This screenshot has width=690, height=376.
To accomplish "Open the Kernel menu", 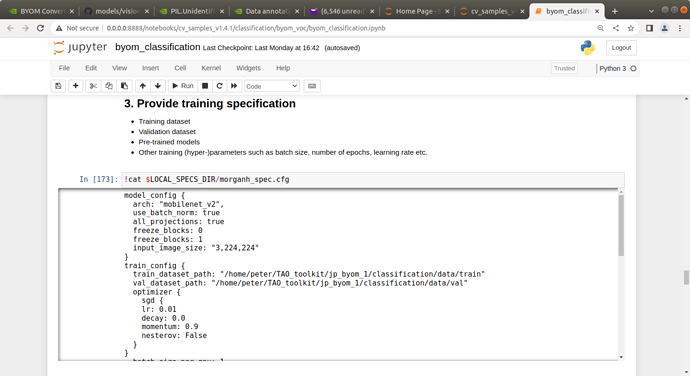I will (x=211, y=68).
